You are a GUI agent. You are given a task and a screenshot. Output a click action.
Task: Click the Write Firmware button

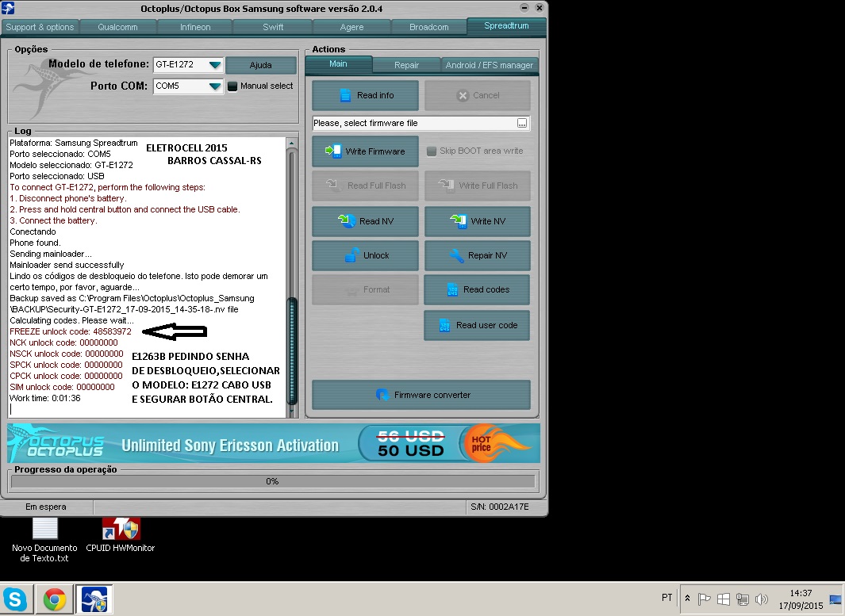click(x=366, y=151)
